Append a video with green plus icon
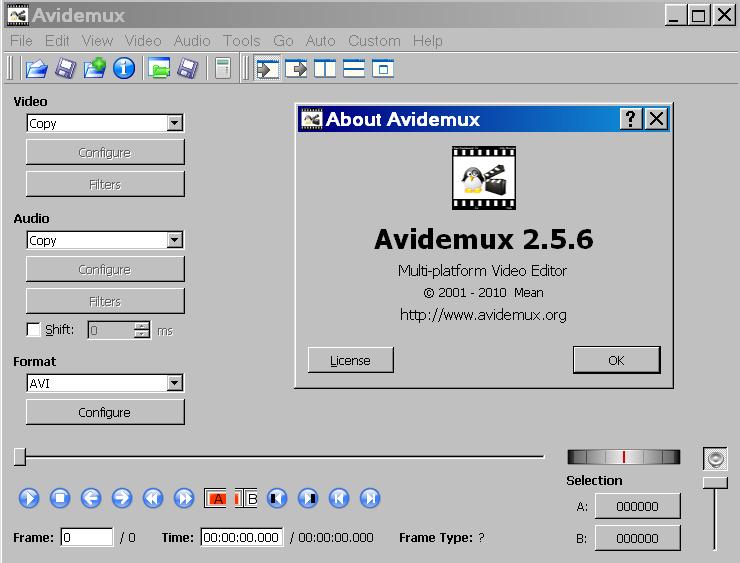 [x=94, y=69]
